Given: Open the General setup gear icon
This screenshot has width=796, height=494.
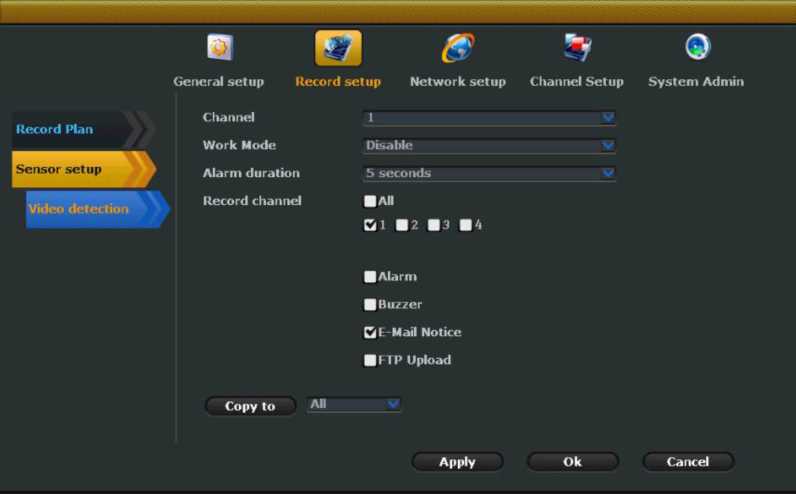Looking at the screenshot, I should pos(219,48).
